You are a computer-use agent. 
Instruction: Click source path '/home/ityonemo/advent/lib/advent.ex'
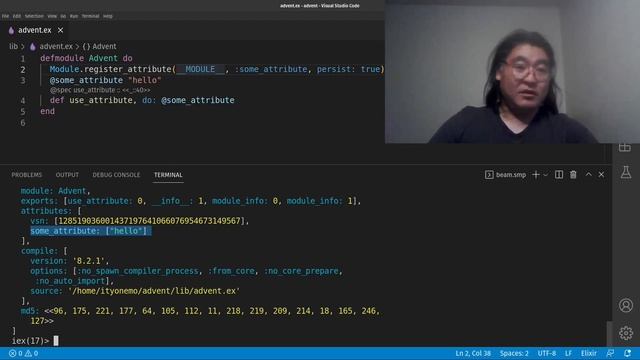[x=154, y=291]
